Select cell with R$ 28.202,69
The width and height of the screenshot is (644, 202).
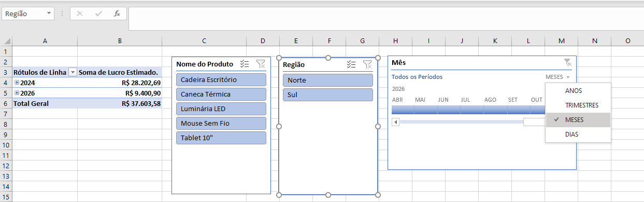120,83
